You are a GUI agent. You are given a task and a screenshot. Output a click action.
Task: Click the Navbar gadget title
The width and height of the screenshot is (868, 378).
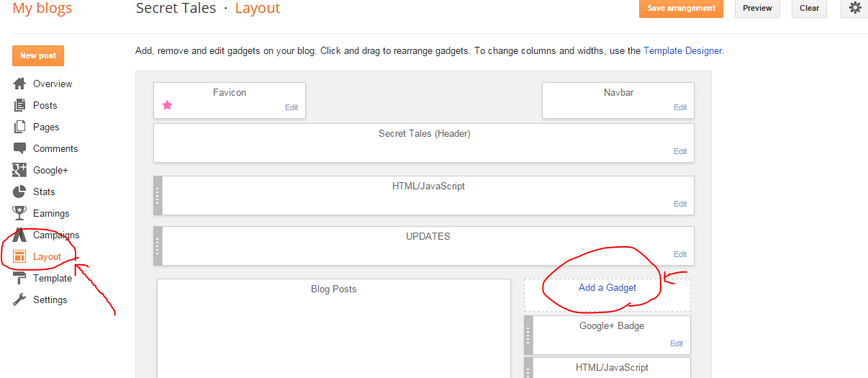click(x=619, y=92)
